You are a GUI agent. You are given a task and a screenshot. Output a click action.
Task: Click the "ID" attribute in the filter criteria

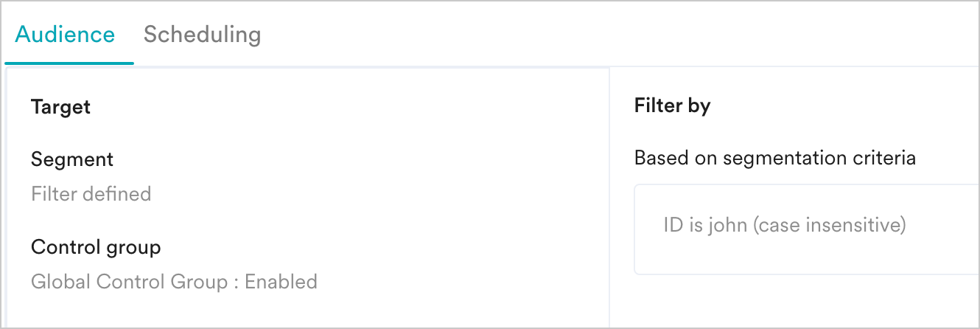pyautogui.click(x=673, y=225)
